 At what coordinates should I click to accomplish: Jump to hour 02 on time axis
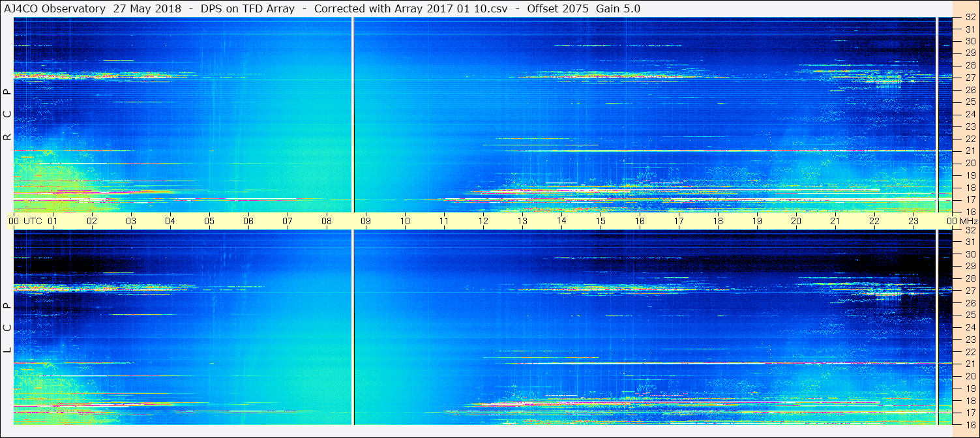point(92,221)
